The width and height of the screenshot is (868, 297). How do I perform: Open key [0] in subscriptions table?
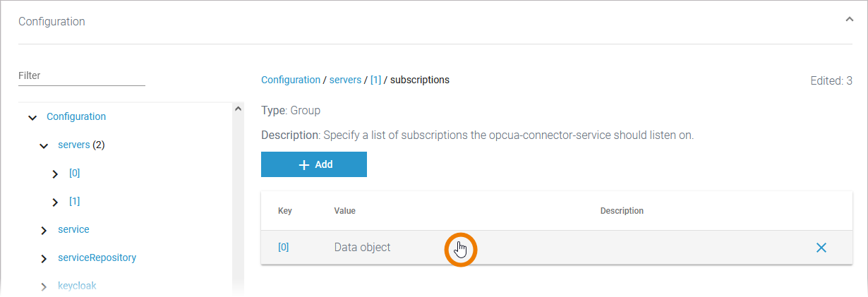point(283,248)
